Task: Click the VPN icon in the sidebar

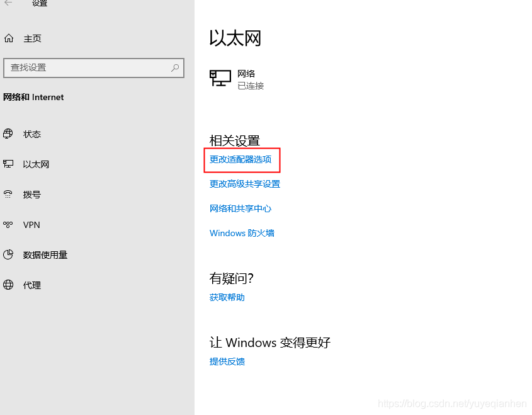Action: coord(8,225)
